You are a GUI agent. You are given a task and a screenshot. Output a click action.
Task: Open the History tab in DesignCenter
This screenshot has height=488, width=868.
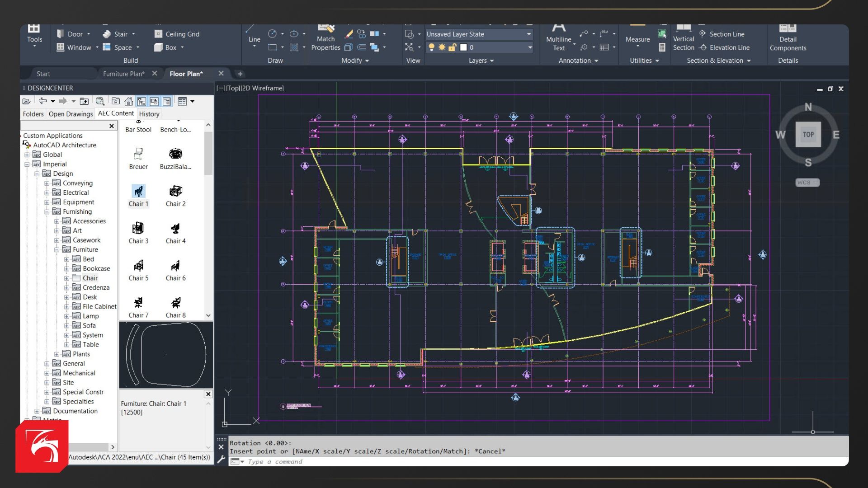click(x=149, y=114)
